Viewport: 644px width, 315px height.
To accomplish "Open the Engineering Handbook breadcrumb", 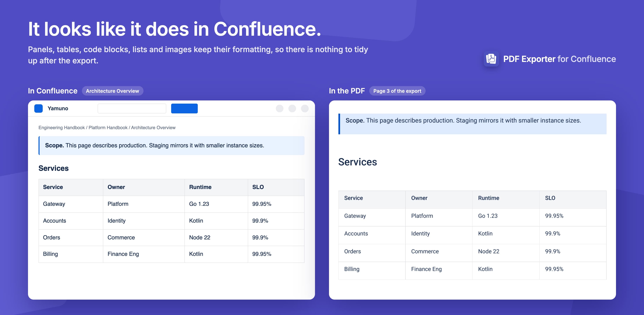I will click(x=61, y=128).
